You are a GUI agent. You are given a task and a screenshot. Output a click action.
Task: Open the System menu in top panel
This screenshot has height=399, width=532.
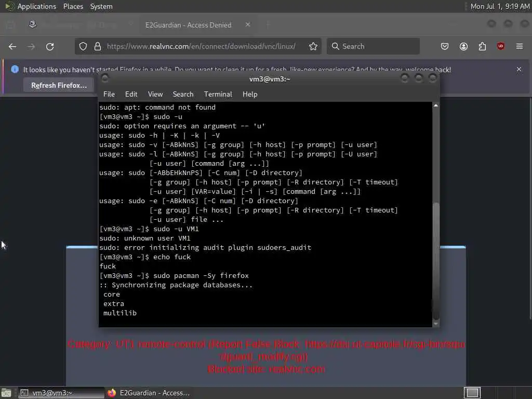click(101, 6)
